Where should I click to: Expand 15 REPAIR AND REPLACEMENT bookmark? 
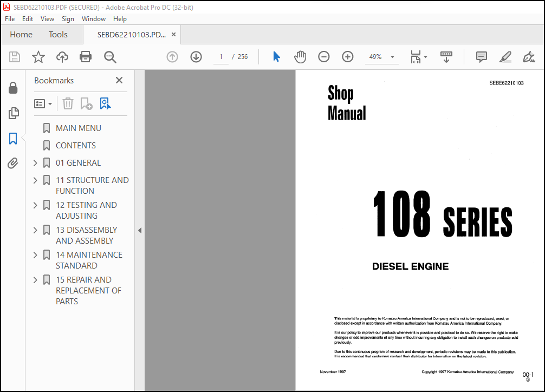pos(35,280)
